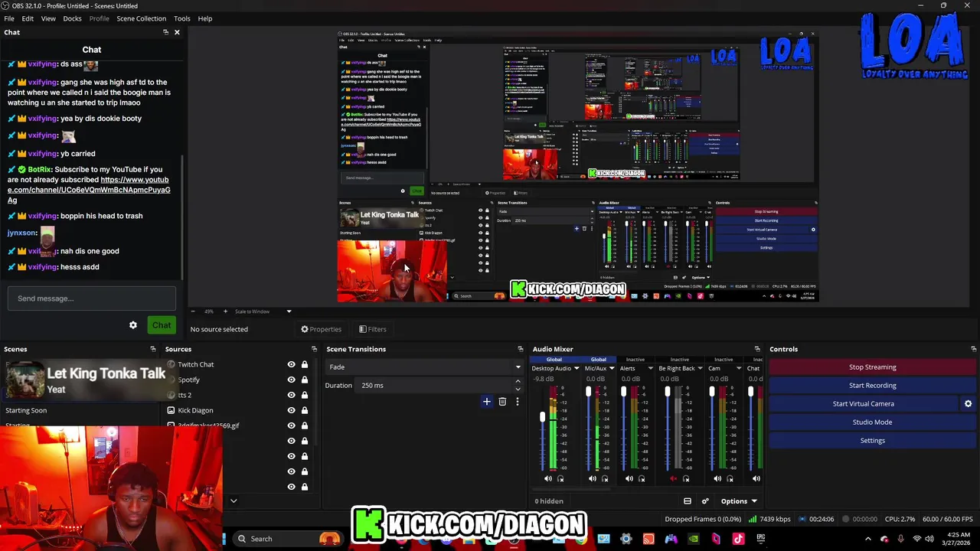The height and width of the screenshot is (551, 980).
Task: Hide the Spotify source
Action: [x=291, y=380]
